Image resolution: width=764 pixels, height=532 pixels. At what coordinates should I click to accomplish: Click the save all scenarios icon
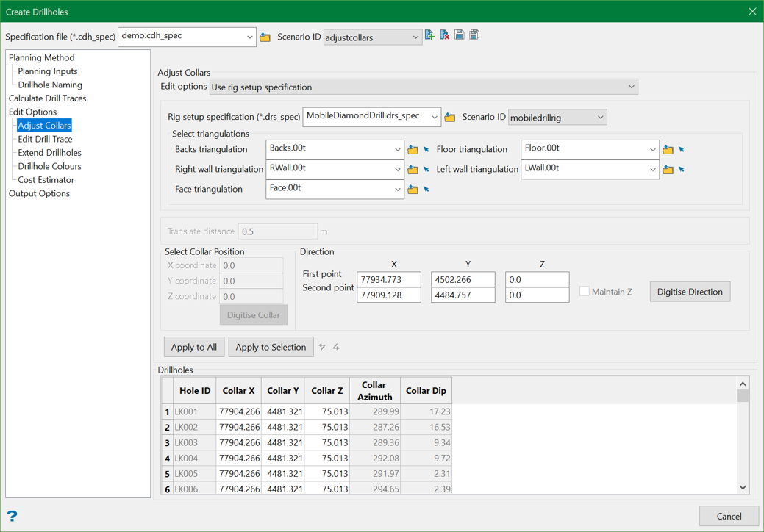pos(474,35)
